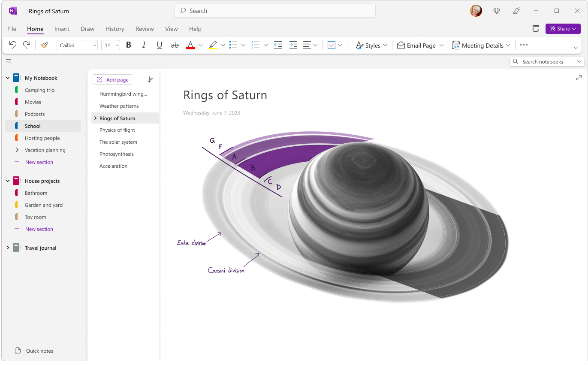Image resolution: width=588 pixels, height=366 pixels.
Task: Click the Undo icon
Action: click(12, 45)
